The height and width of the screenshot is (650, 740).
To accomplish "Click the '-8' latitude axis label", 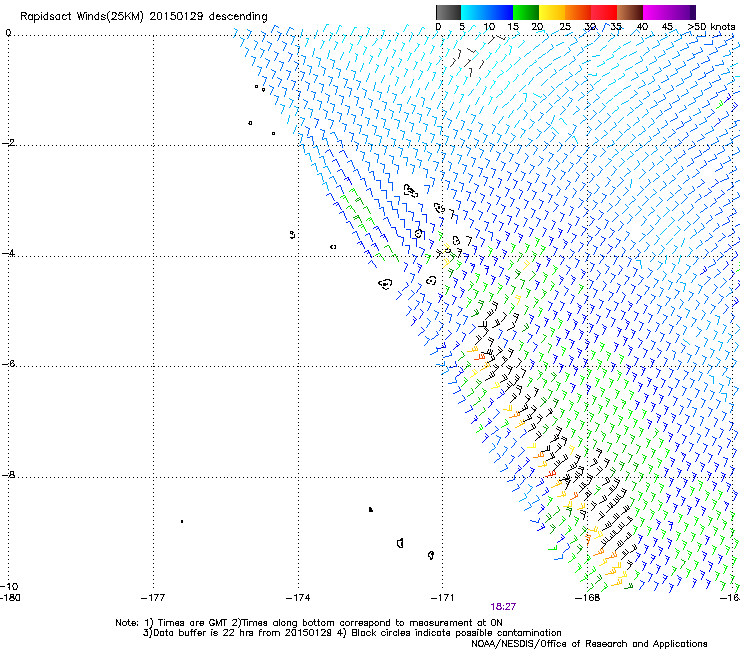I will pyautogui.click(x=8, y=474).
